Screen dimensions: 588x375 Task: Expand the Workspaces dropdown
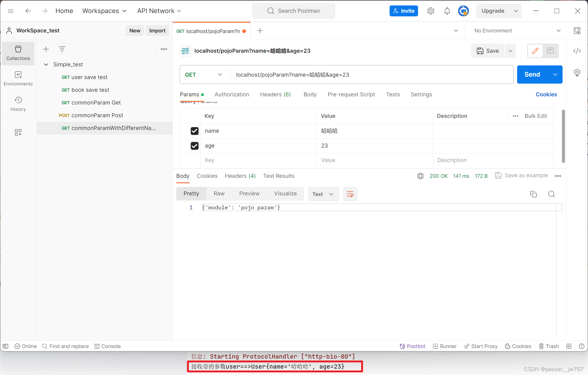pyautogui.click(x=104, y=11)
